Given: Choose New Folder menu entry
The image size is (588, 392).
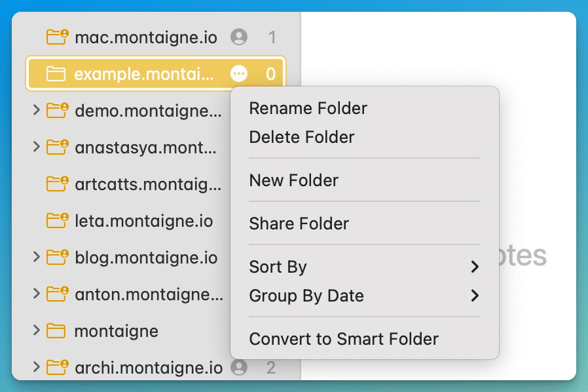Looking at the screenshot, I should 294,180.
